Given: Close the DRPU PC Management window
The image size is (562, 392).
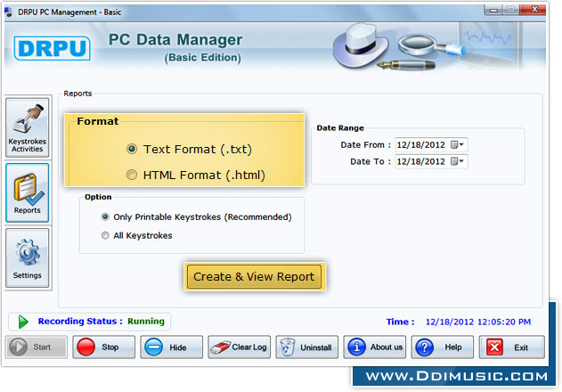Looking at the screenshot, I should tap(534, 10).
